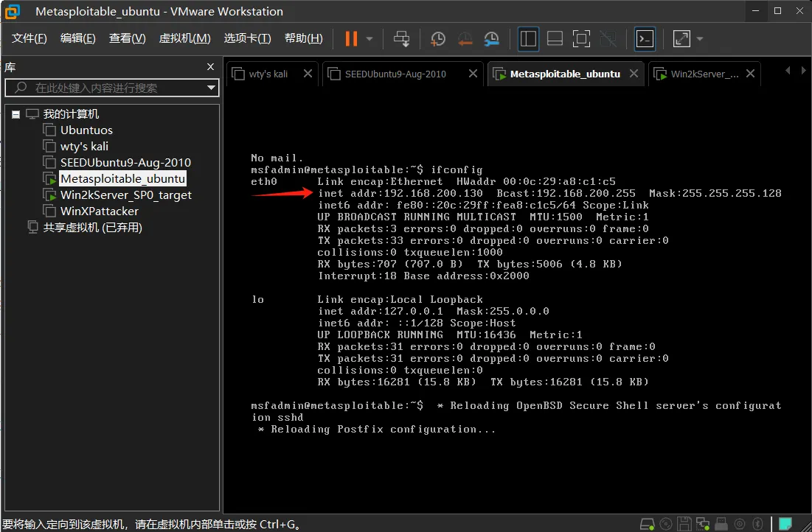
Task: Select Ubuntuos in the library
Action: click(86, 130)
